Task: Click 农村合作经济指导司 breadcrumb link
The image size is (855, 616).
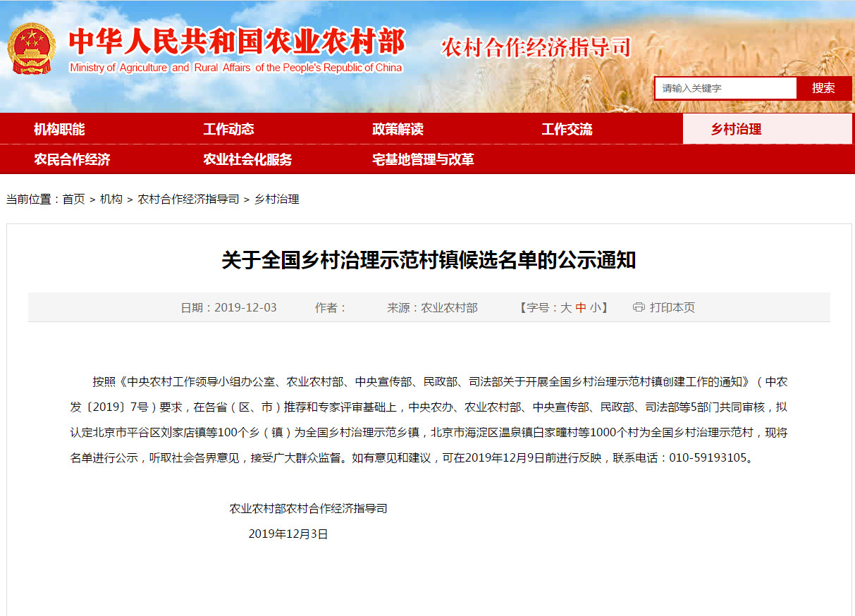Action: click(188, 199)
